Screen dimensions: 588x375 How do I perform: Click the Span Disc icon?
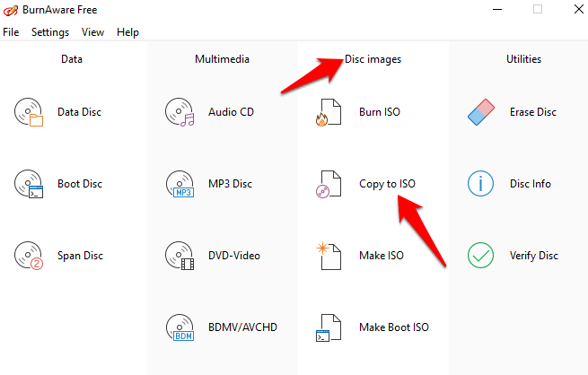[29, 256]
